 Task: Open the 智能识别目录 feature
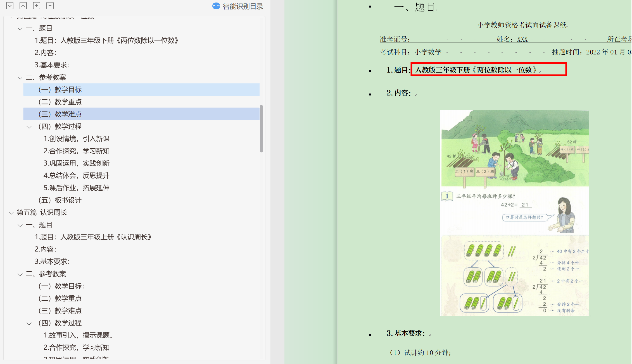click(x=243, y=6)
